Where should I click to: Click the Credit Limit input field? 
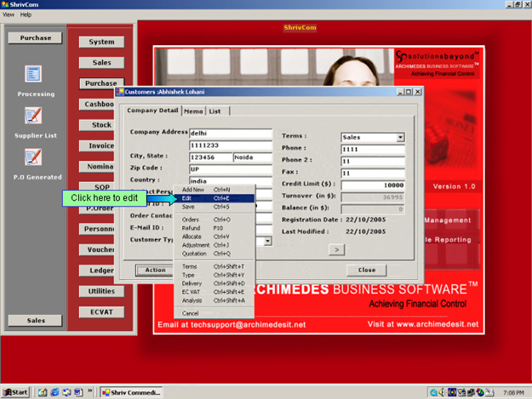tap(372, 185)
